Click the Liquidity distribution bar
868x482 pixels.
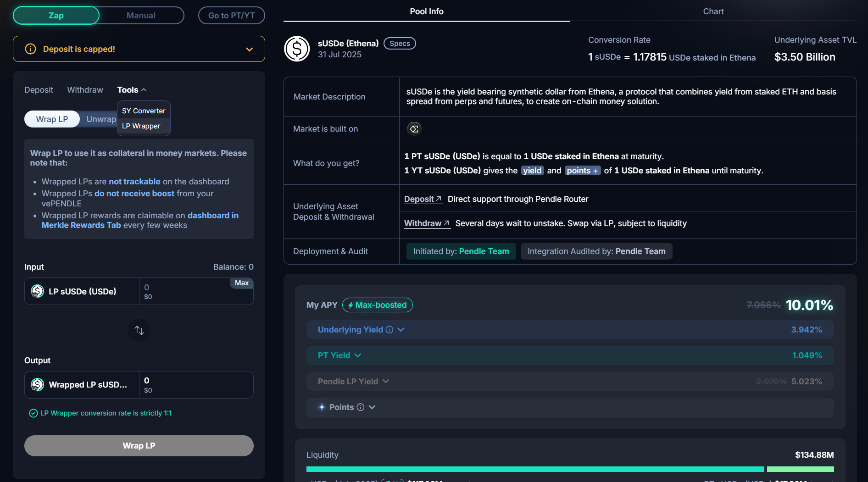point(534,469)
